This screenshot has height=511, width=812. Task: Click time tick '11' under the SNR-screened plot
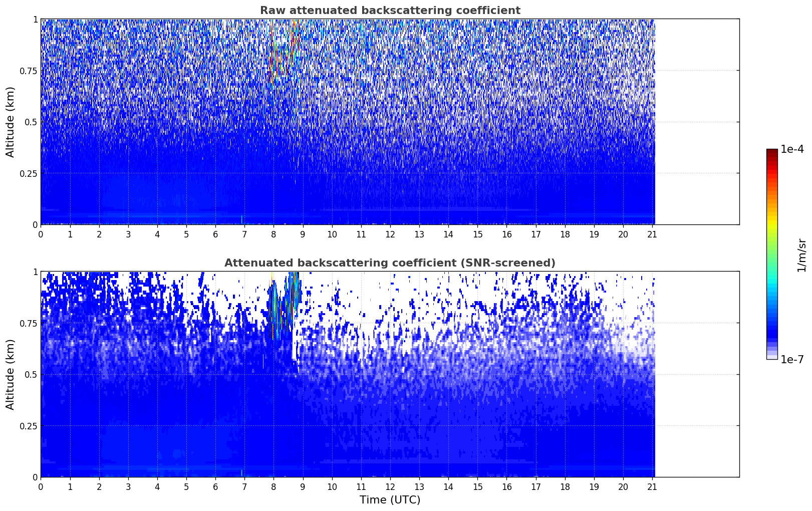pyautogui.click(x=361, y=486)
